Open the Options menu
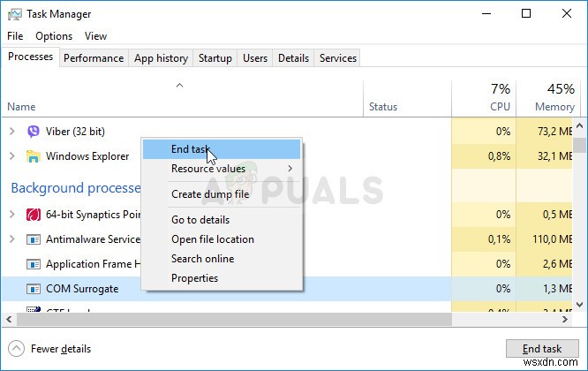588x371 pixels. tap(54, 36)
